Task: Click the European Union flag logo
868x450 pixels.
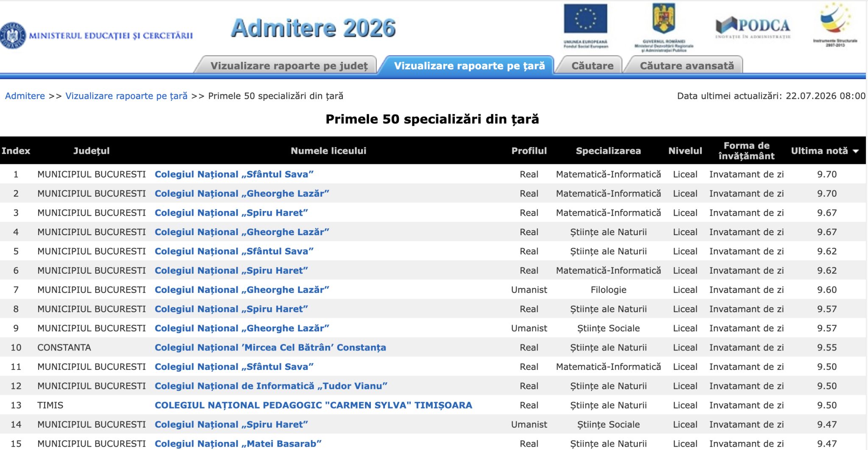Action: [585, 25]
